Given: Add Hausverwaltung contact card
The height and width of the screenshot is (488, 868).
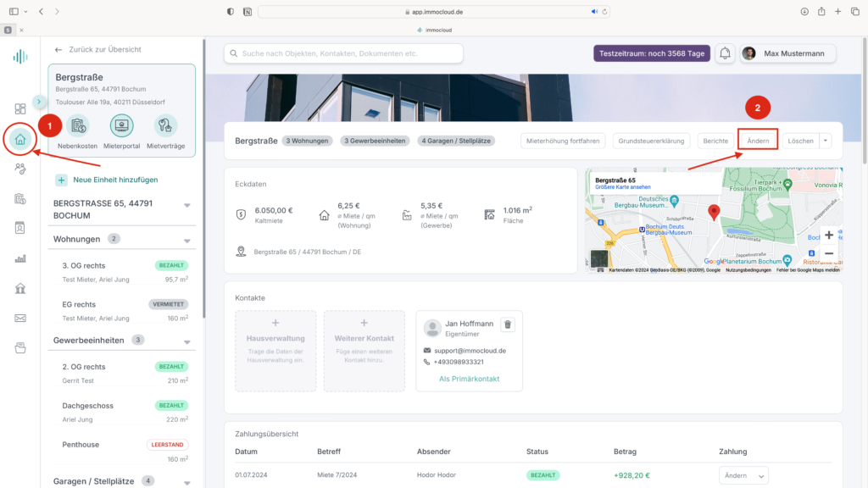Looking at the screenshot, I should (x=275, y=351).
